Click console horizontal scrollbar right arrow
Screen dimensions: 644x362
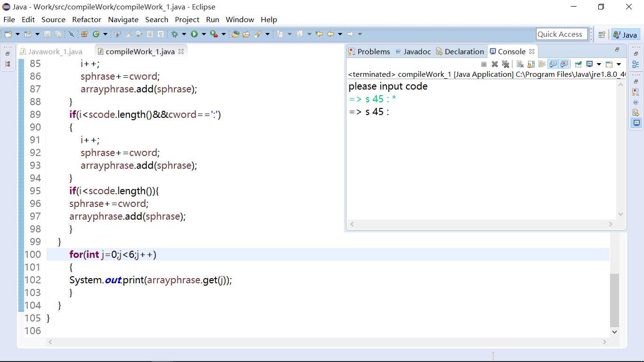coord(611,224)
